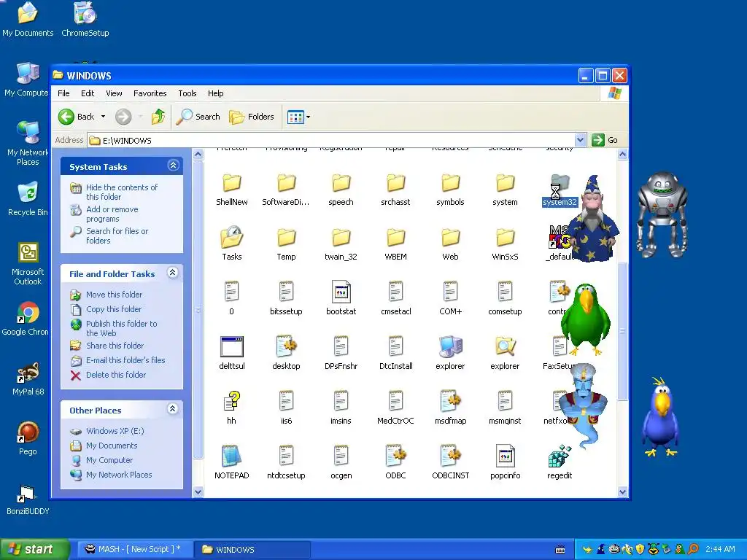Collapse the File and Folder Tasks panel
The width and height of the screenshot is (747, 560).
pos(173,273)
